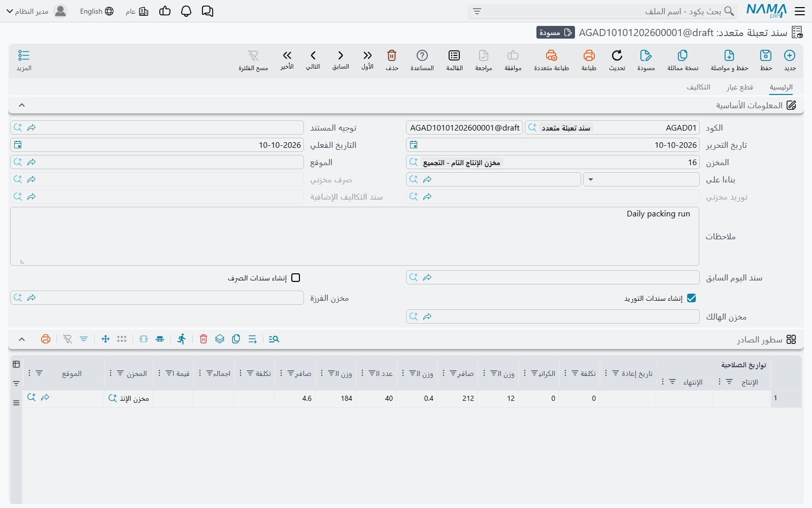This screenshot has width=812, height=508.
Task: Focus the top search field بحث بكود
Action: [602, 11]
